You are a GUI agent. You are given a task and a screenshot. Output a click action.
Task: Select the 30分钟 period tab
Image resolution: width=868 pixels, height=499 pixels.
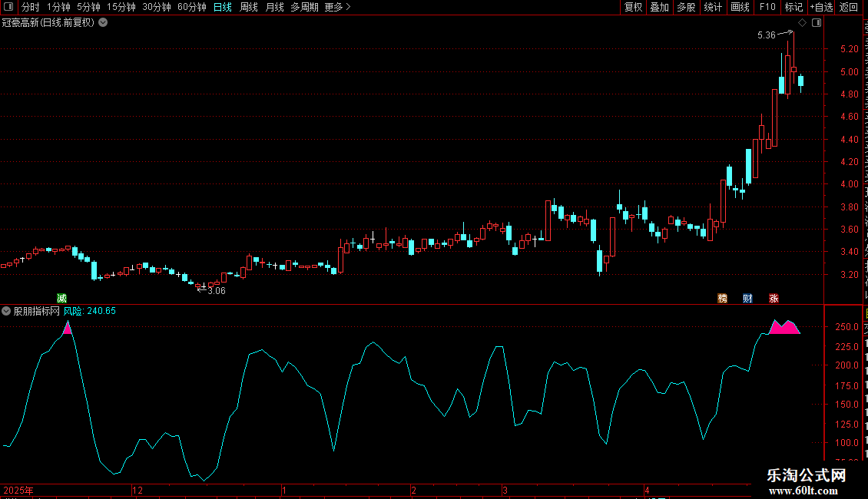tap(157, 7)
